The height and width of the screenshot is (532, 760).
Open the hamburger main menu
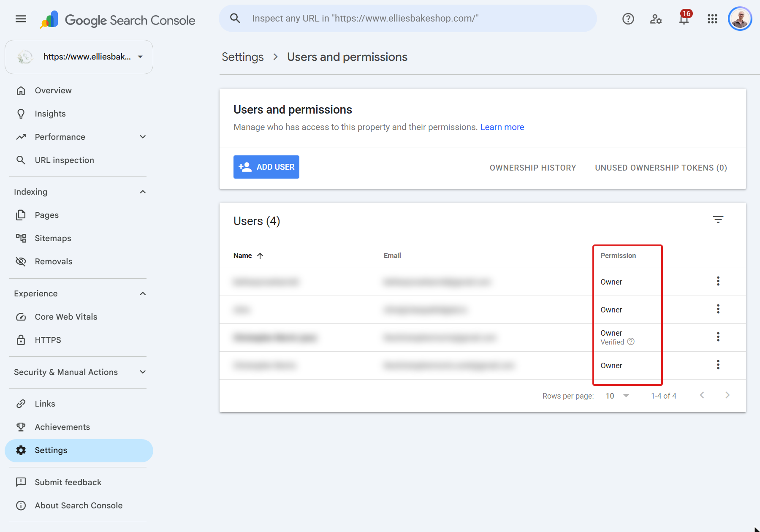pos(21,19)
